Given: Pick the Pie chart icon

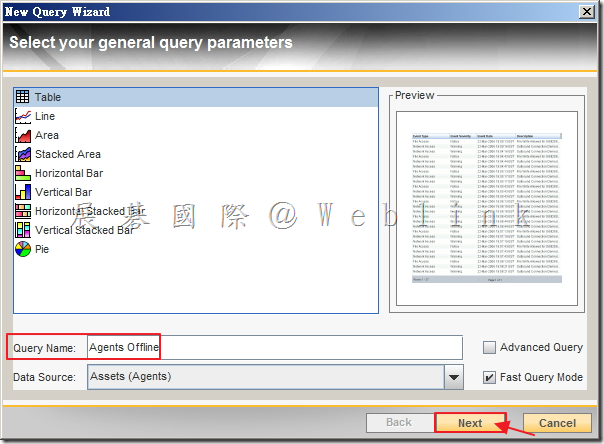Looking at the screenshot, I should [x=23, y=249].
